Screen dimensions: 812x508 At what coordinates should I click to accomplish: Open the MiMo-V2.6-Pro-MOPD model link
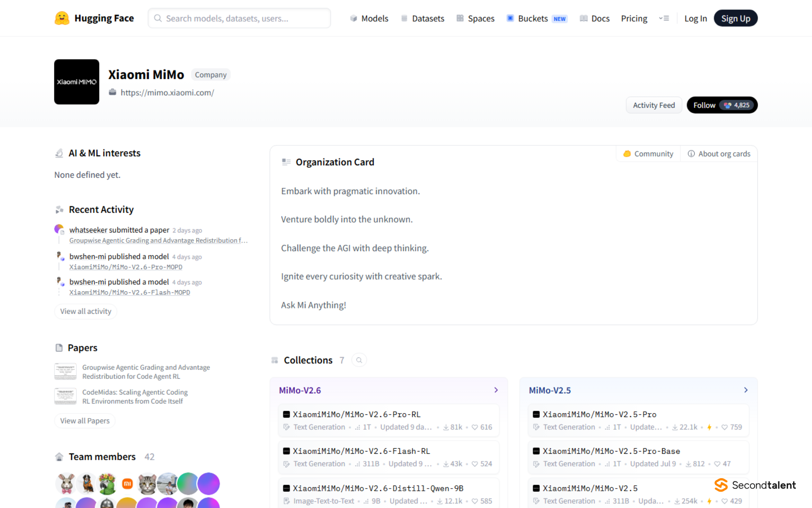(x=126, y=267)
